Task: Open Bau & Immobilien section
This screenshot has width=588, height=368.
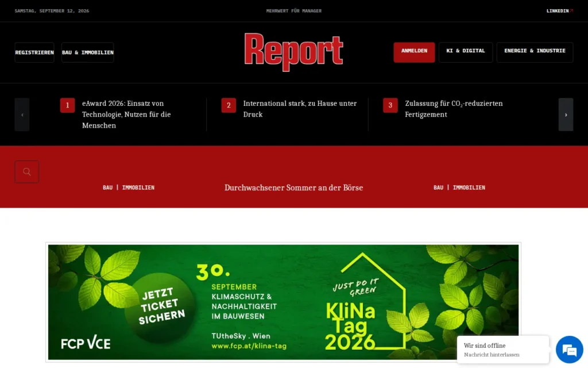Action: pyautogui.click(x=88, y=52)
